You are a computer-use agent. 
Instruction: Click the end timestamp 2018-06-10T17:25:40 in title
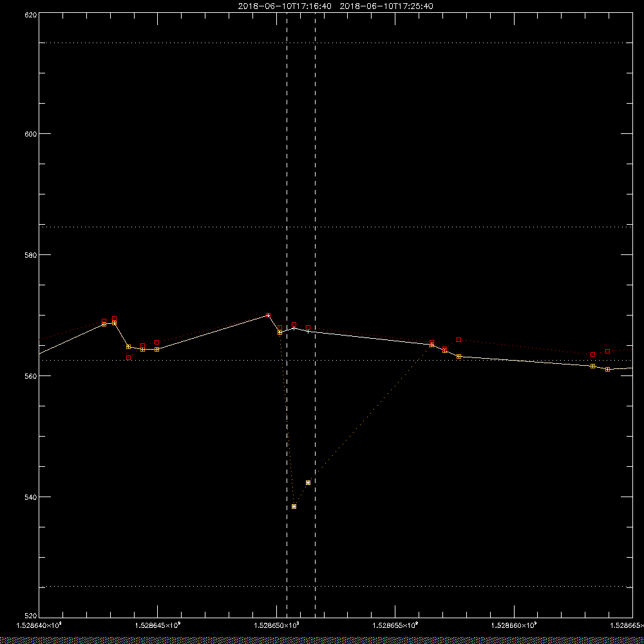(386, 6)
